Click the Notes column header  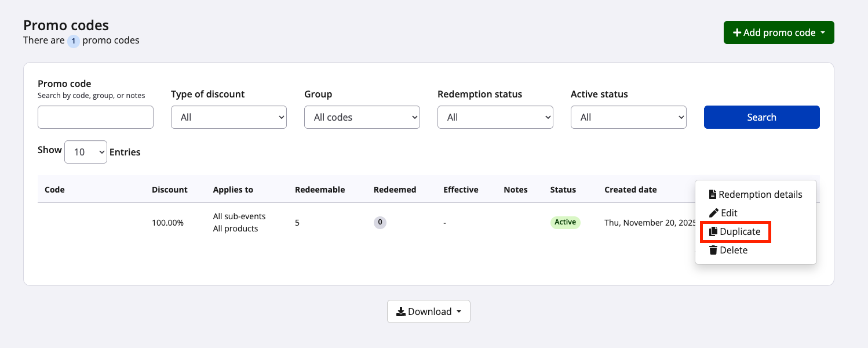pos(516,190)
